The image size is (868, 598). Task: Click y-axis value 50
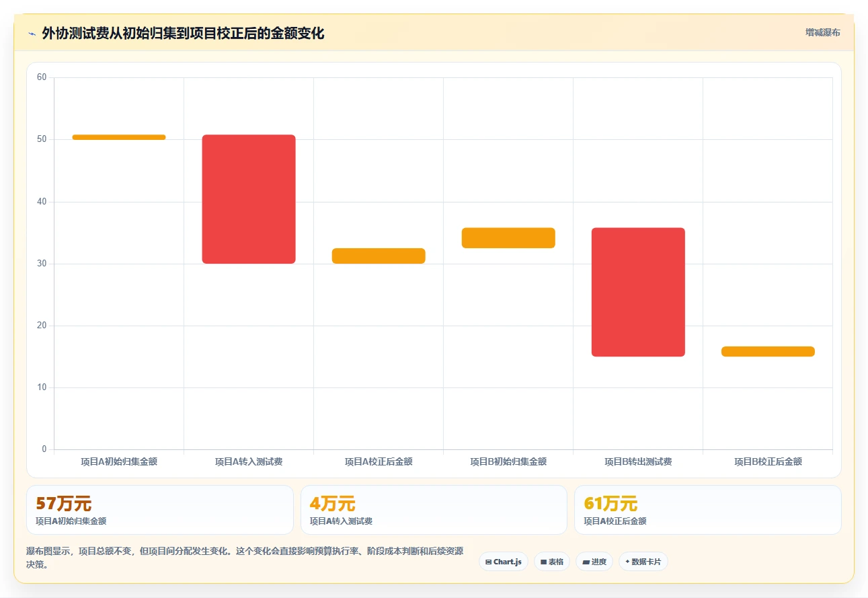coord(42,139)
